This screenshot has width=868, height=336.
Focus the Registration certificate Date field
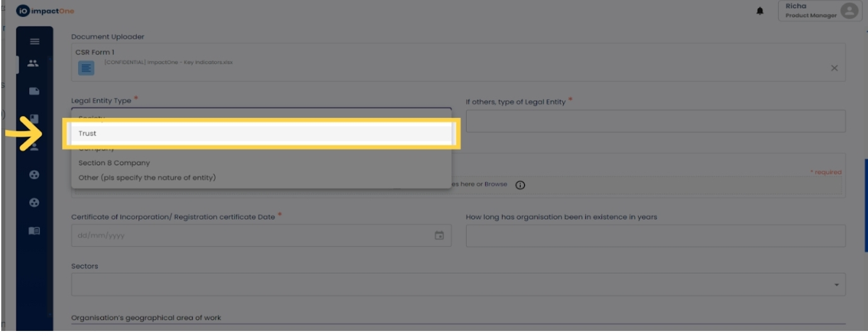point(252,235)
